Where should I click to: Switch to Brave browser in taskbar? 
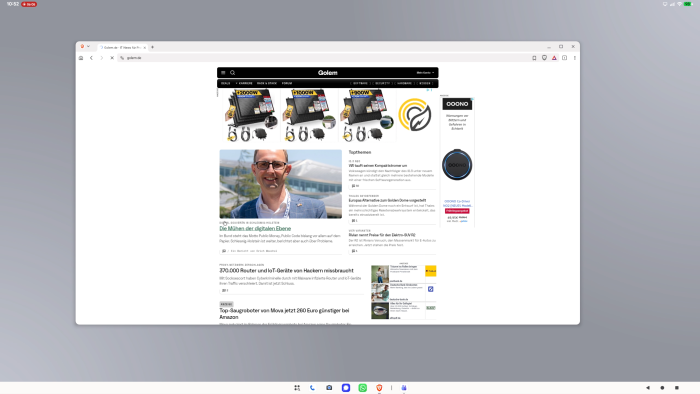(379, 388)
